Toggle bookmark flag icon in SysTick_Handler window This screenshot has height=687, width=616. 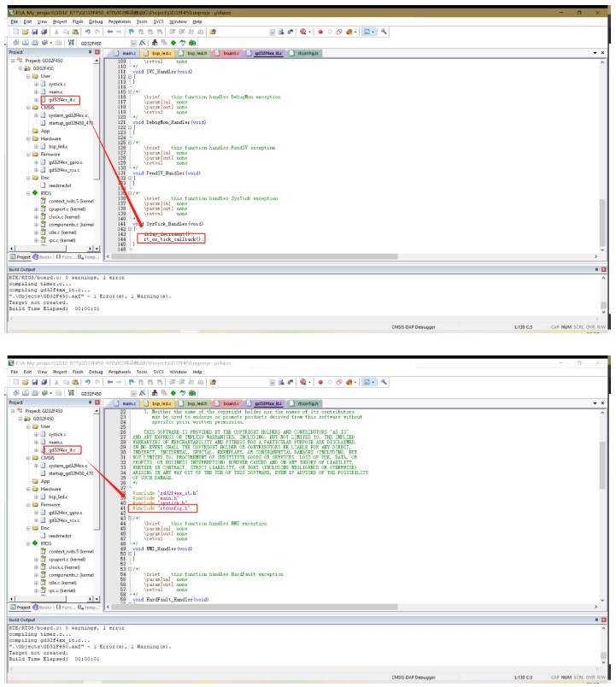click(x=132, y=32)
